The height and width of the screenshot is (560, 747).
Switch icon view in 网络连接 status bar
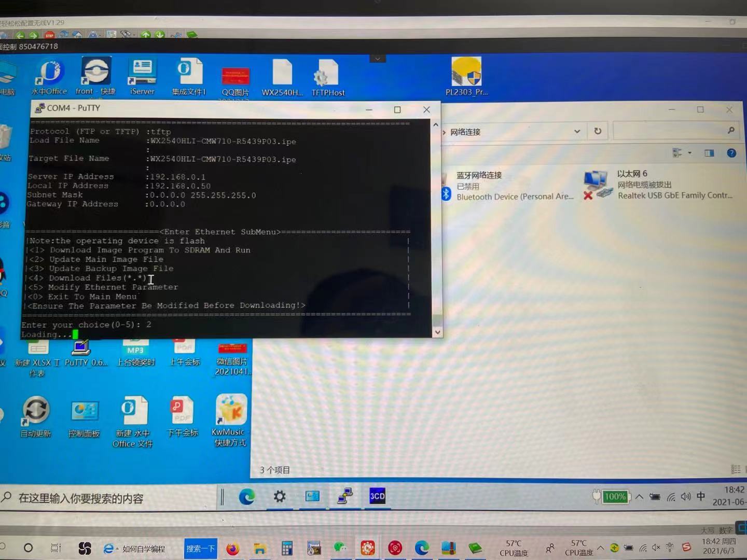point(736,469)
